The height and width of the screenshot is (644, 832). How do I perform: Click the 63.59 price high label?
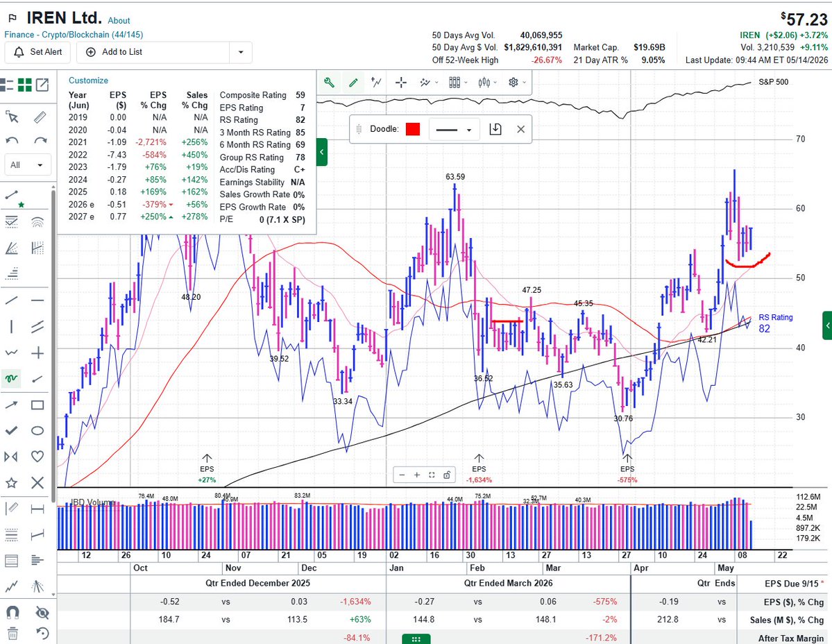[455, 177]
